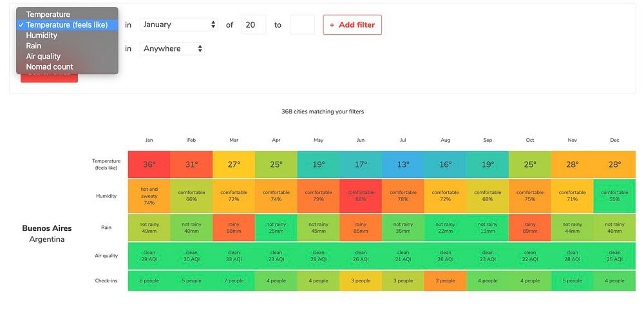644x314 pixels.
Task: Click the comfortable 66% humidity cell
Action: click(191, 196)
